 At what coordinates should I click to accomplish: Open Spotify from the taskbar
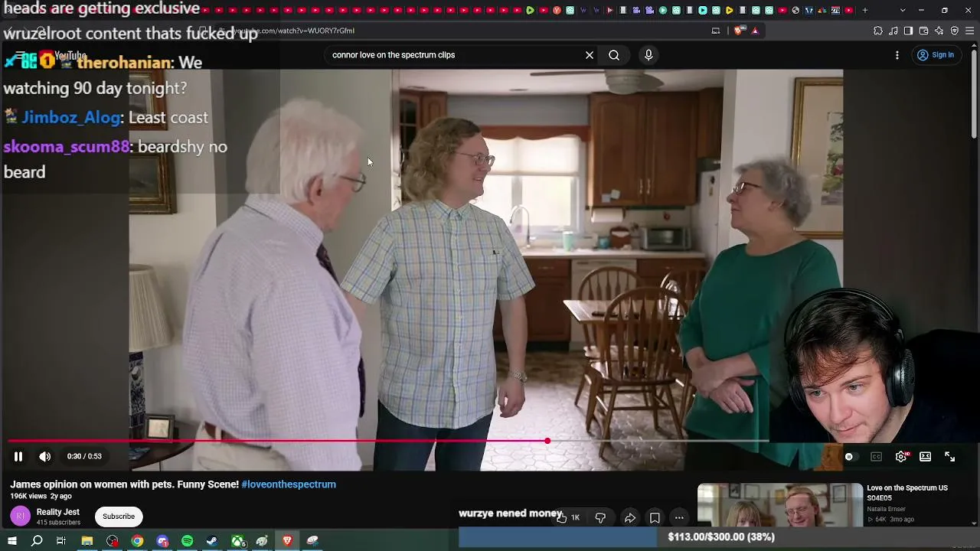click(188, 541)
